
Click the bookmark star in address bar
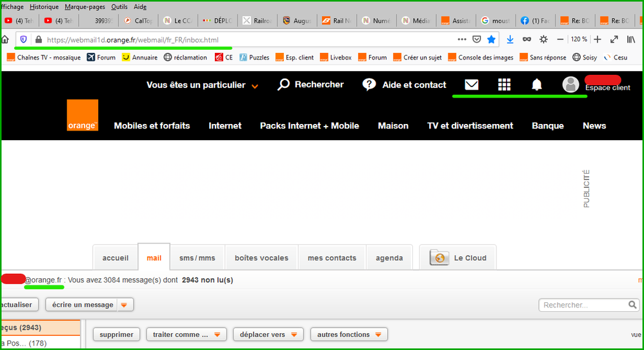(491, 39)
